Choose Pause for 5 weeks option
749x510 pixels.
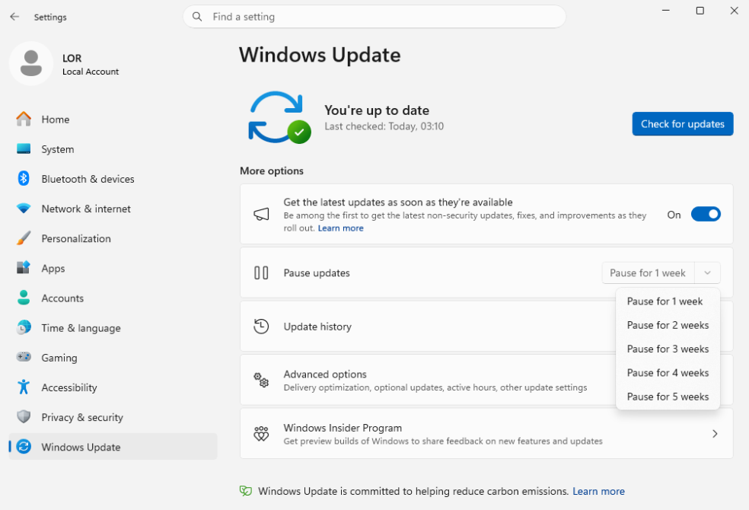pyautogui.click(x=668, y=397)
